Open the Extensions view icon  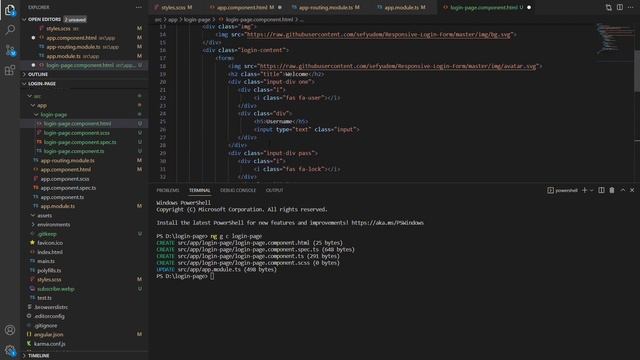pyautogui.click(x=10, y=70)
